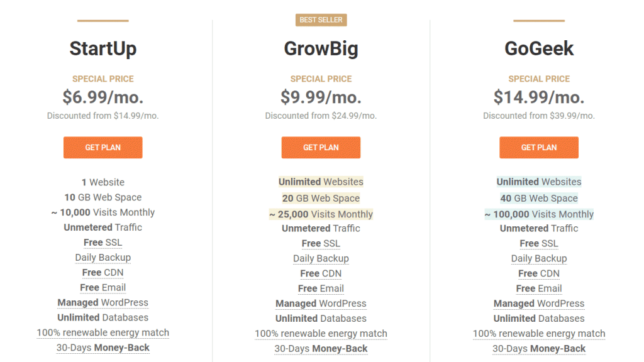Click StartUp's 100% renewable energy match
Viewport: 644px width, 362px height.
coord(103,333)
